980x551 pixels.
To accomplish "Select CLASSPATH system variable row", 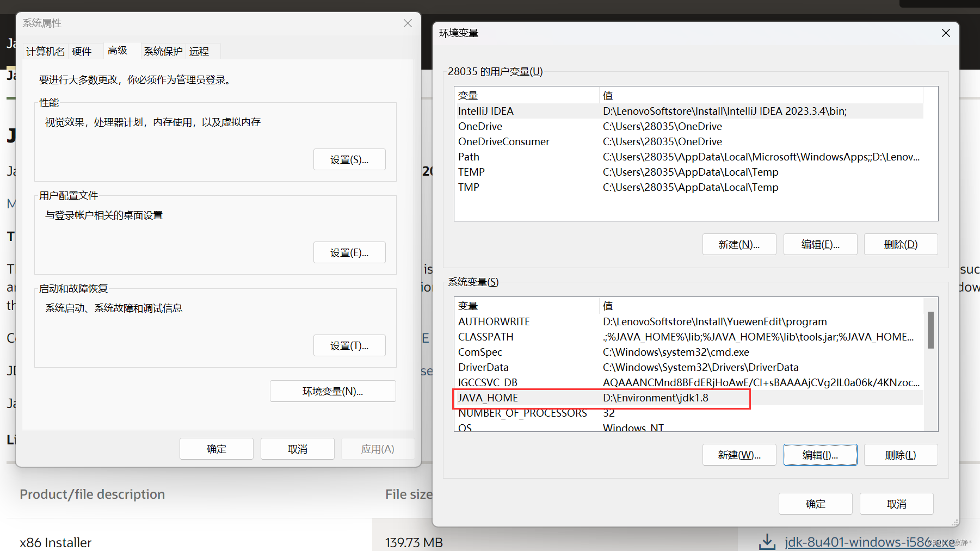I will pos(689,337).
